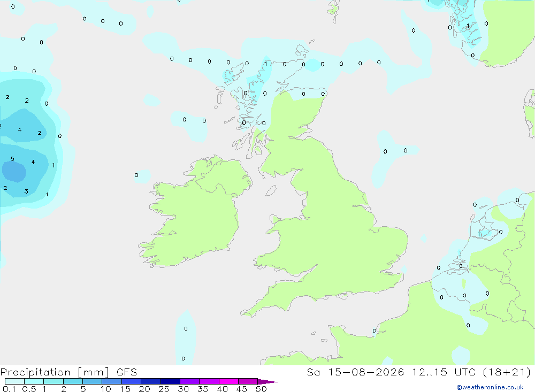This screenshot has width=535, height=392.
Task: Click the "[mm]" unit label
Action: coord(94,372)
